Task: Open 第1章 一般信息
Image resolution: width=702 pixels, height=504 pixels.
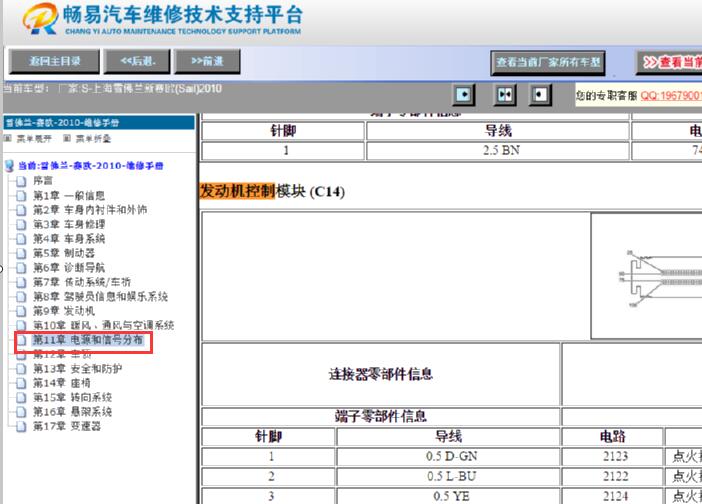Action: tap(68, 196)
